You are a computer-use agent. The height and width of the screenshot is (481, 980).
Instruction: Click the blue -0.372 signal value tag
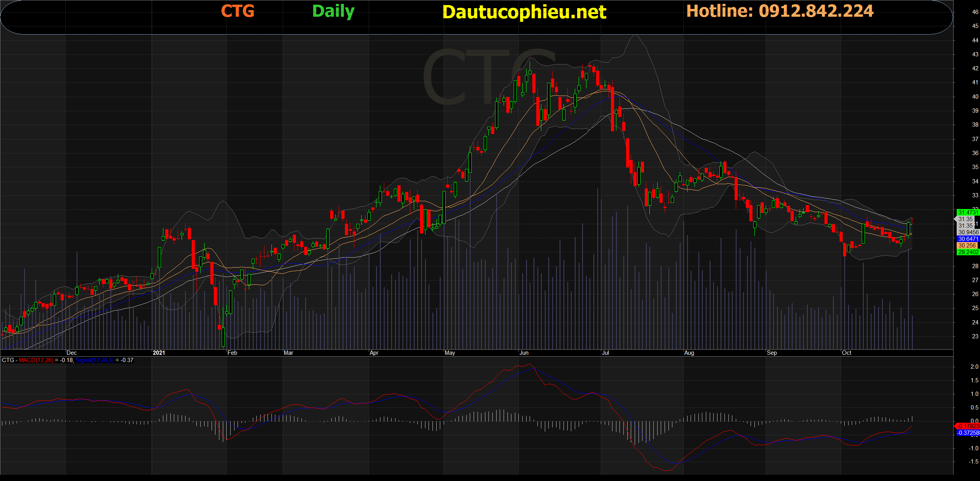click(968, 433)
